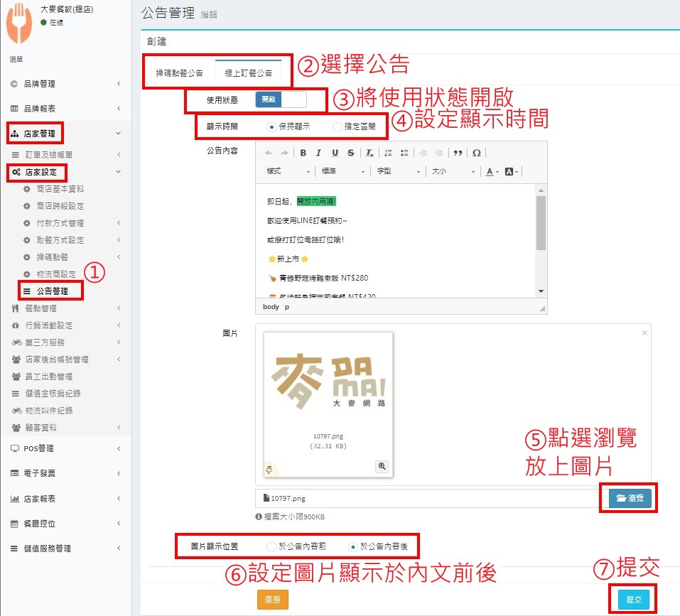This screenshot has height=616, width=680.
Task: Open the text color picker
Action: [x=492, y=171]
